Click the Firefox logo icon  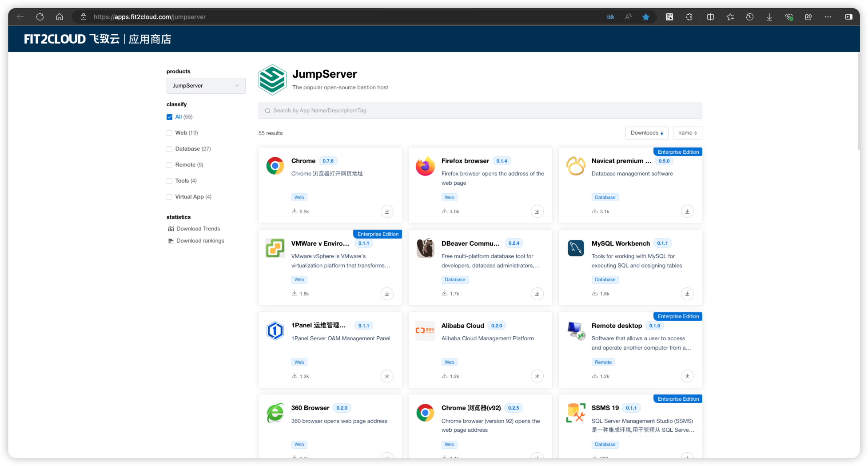(x=425, y=166)
